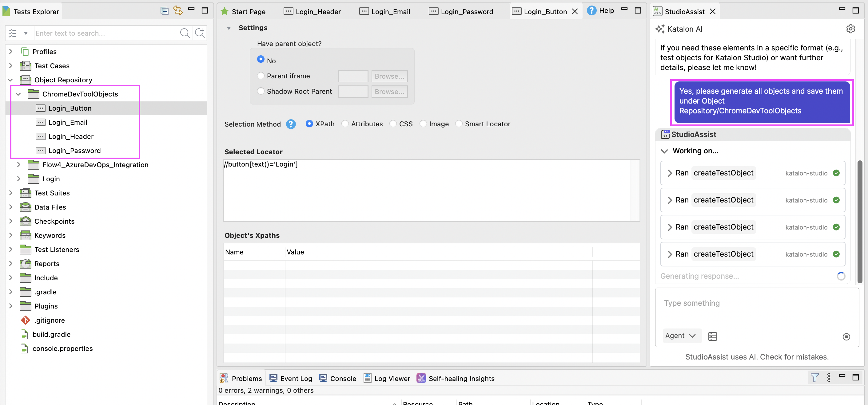Collapse the Settings section
This screenshot has width=868, height=405.
[x=229, y=28]
